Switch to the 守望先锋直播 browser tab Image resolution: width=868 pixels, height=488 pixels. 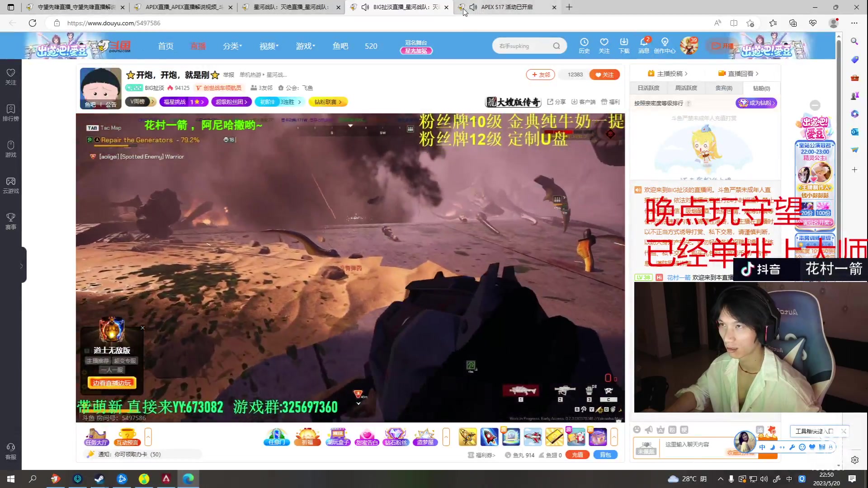(x=75, y=7)
